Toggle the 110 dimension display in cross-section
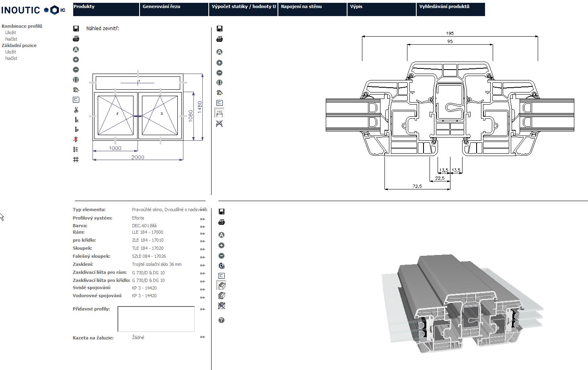The width and height of the screenshot is (588, 370). click(220, 113)
